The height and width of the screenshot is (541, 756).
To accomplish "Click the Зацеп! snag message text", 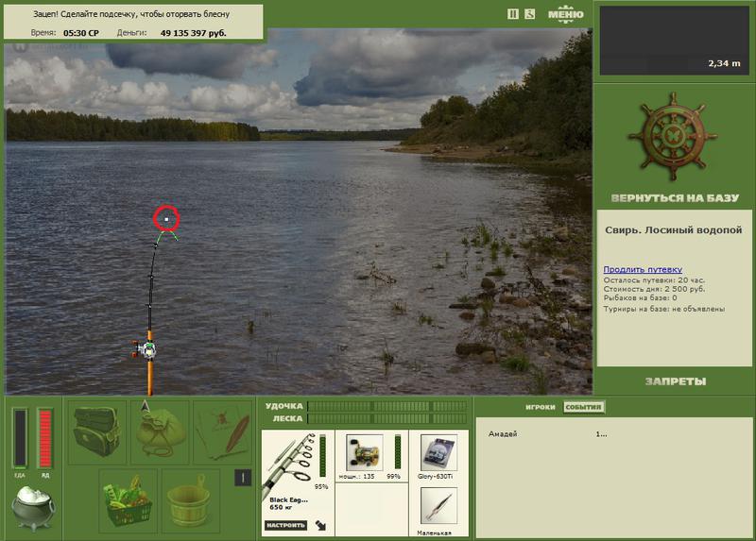I will [131, 14].
